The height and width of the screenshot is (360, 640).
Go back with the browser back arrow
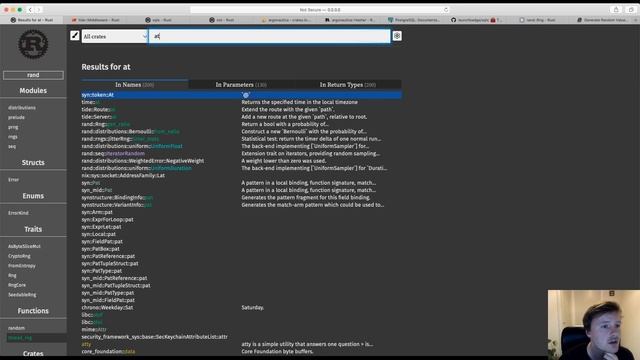[30, 10]
